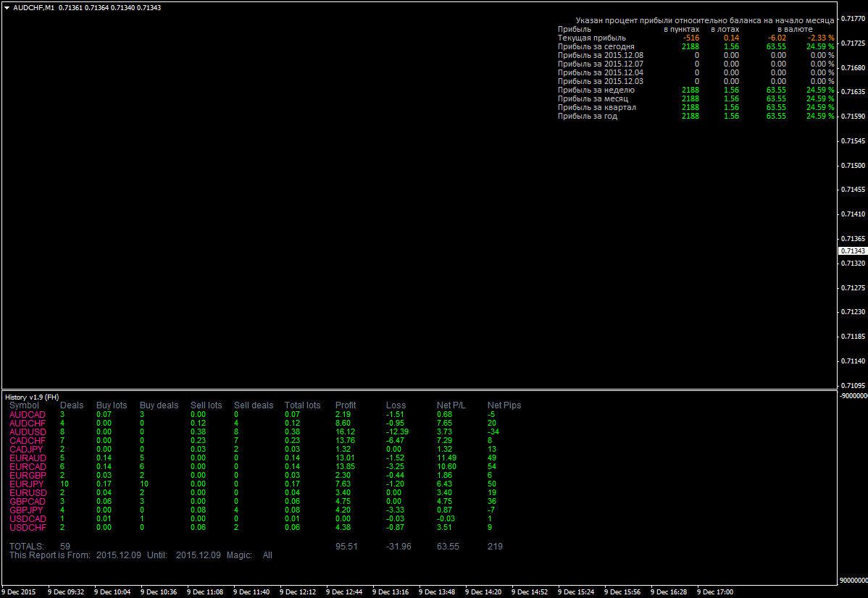The image size is (868, 598).
Task: Click 'This Report is From:' label
Action: [x=50, y=555]
